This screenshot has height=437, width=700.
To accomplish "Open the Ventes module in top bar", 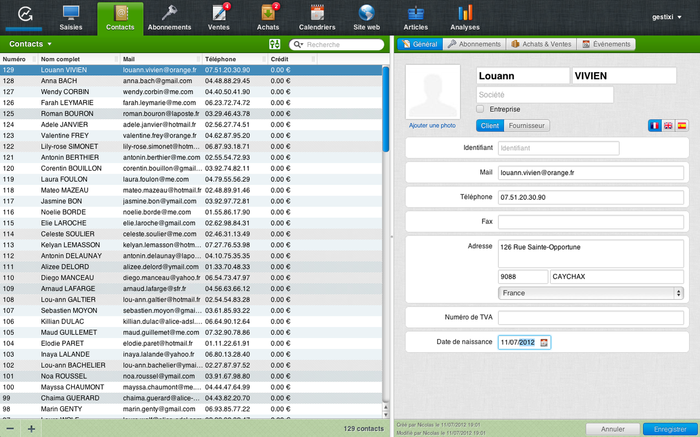I will pyautogui.click(x=219, y=17).
